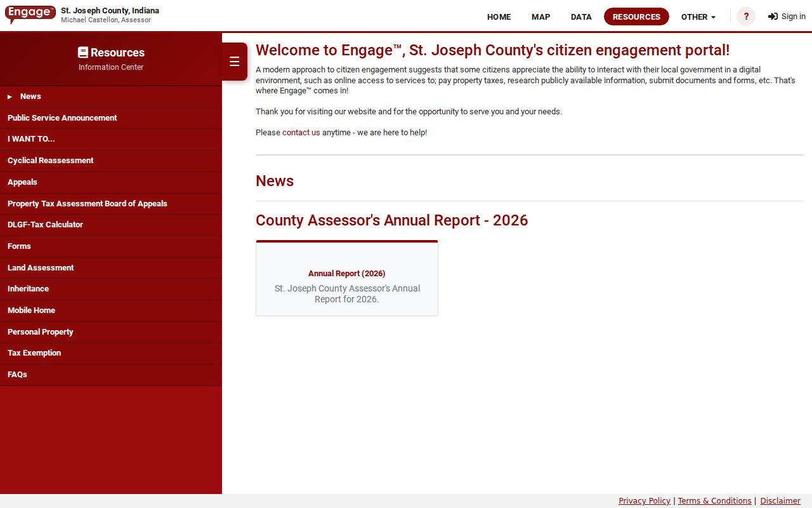Go to the HOME tab
This screenshot has height=508, width=812.
point(499,17)
